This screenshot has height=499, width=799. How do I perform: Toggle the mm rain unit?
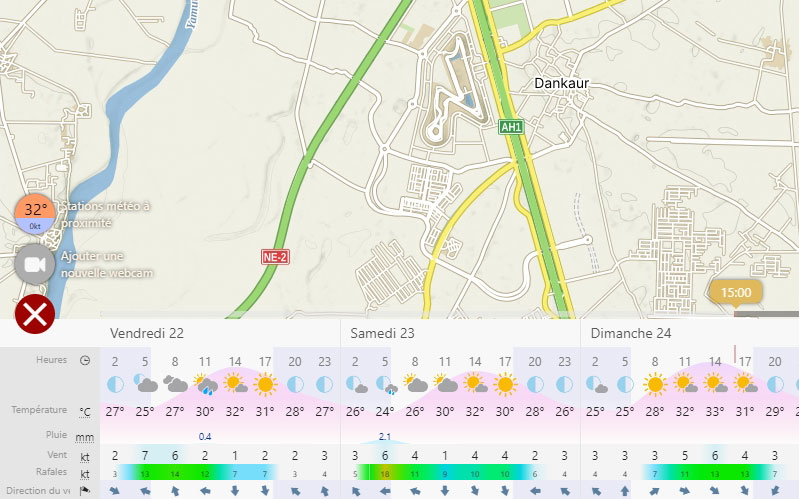tap(85, 437)
